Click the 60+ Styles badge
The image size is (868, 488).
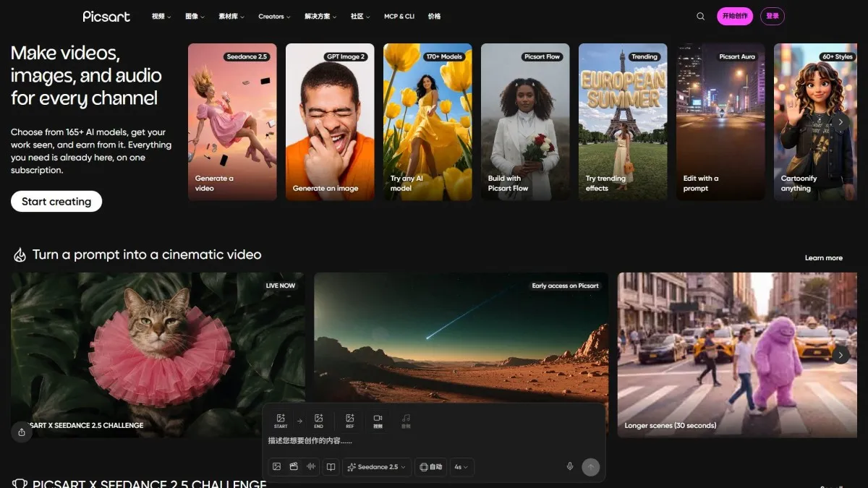point(837,56)
